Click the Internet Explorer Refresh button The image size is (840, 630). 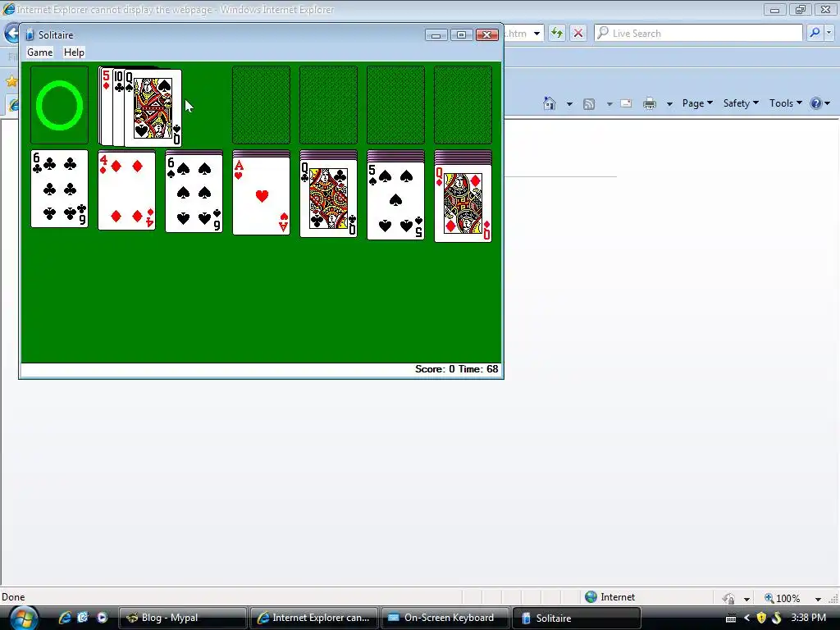[557, 33]
